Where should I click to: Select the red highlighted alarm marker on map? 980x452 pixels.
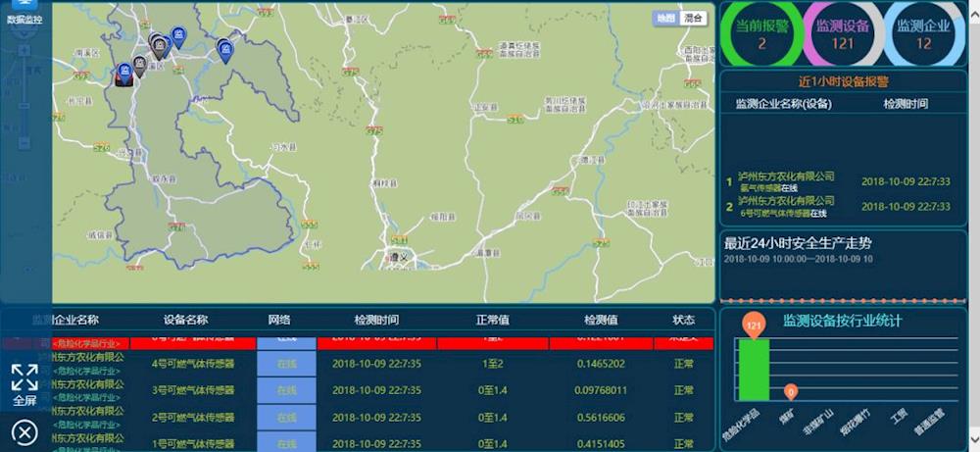coord(123,75)
